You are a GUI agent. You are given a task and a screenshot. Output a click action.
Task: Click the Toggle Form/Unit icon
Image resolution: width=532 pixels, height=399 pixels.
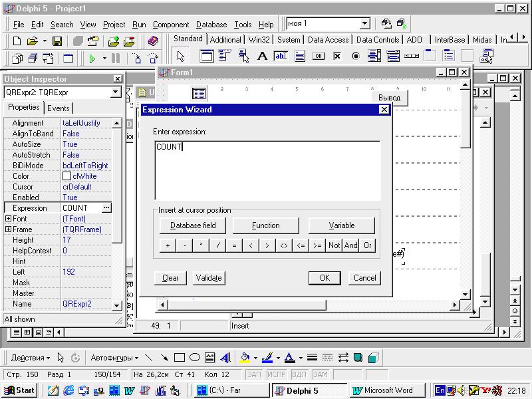(48, 59)
